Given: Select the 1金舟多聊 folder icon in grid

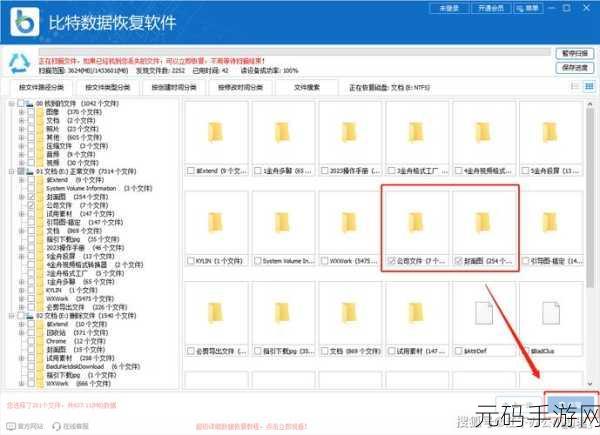Looking at the screenshot, I should pyautogui.click(x=282, y=132).
